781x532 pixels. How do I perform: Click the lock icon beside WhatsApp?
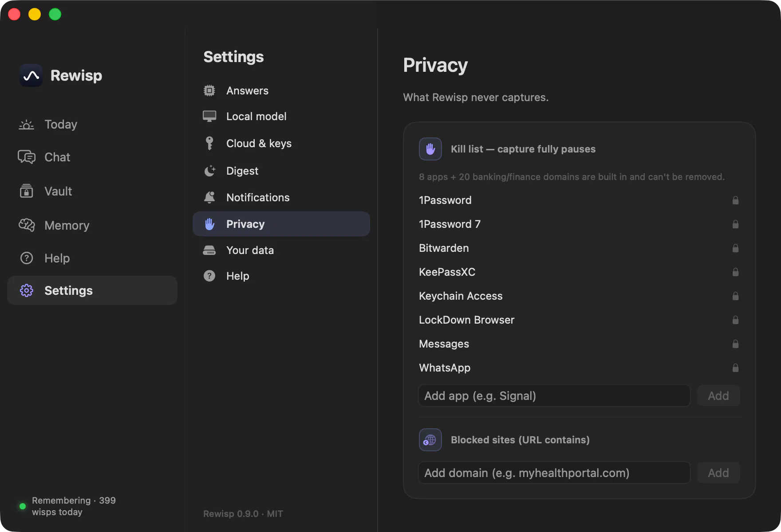(x=735, y=368)
